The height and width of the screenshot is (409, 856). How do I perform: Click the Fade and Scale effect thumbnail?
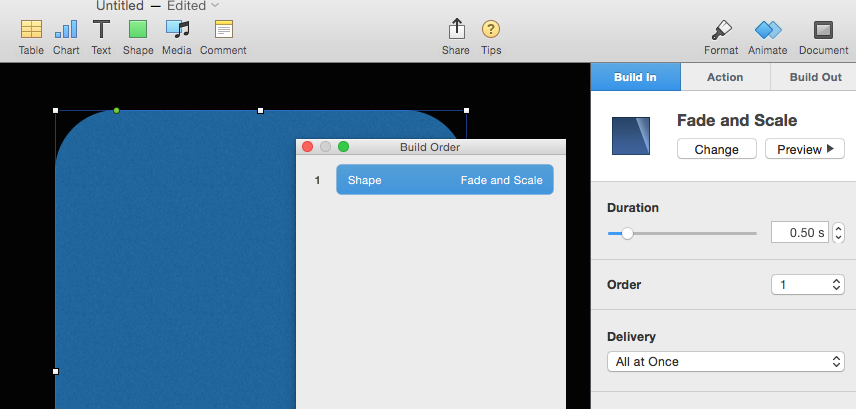[631, 136]
